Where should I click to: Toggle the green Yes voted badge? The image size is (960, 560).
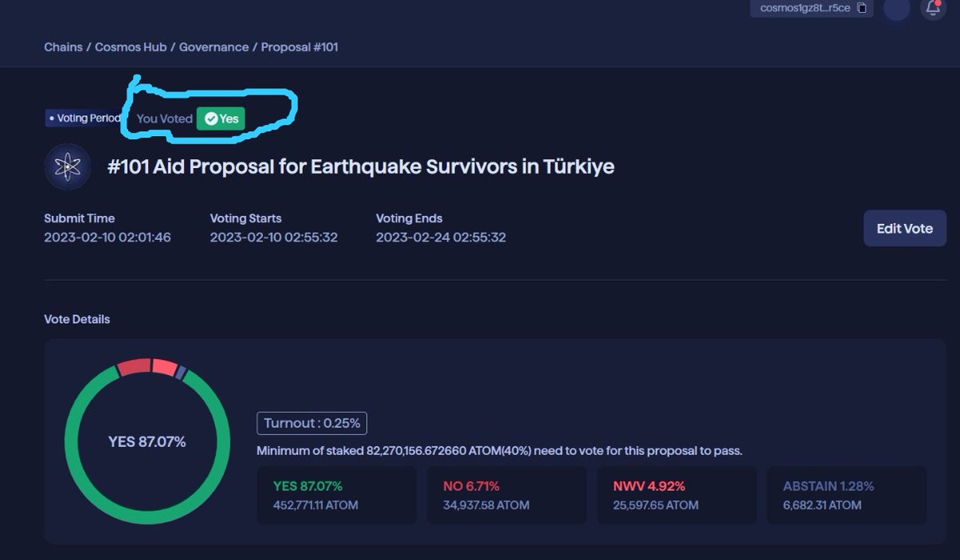221,118
